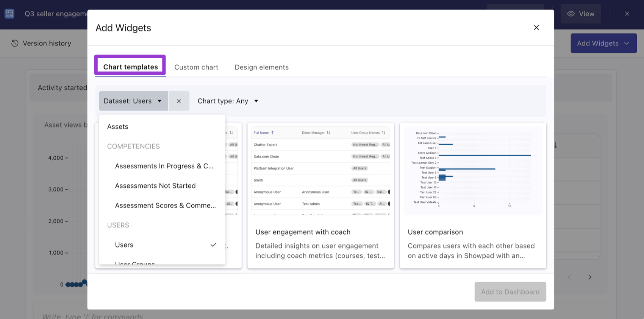
Task: Click the User engagement with coach template
Action: [320, 195]
